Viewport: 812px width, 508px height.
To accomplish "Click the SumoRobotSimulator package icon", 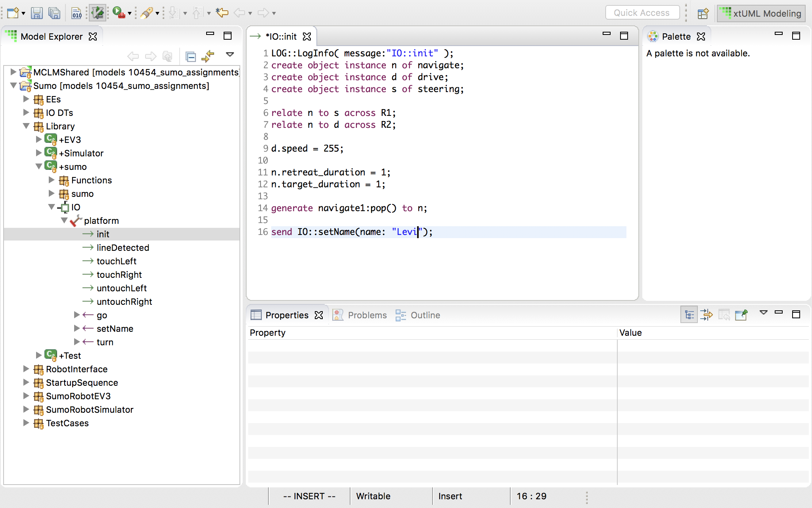I will pos(38,410).
